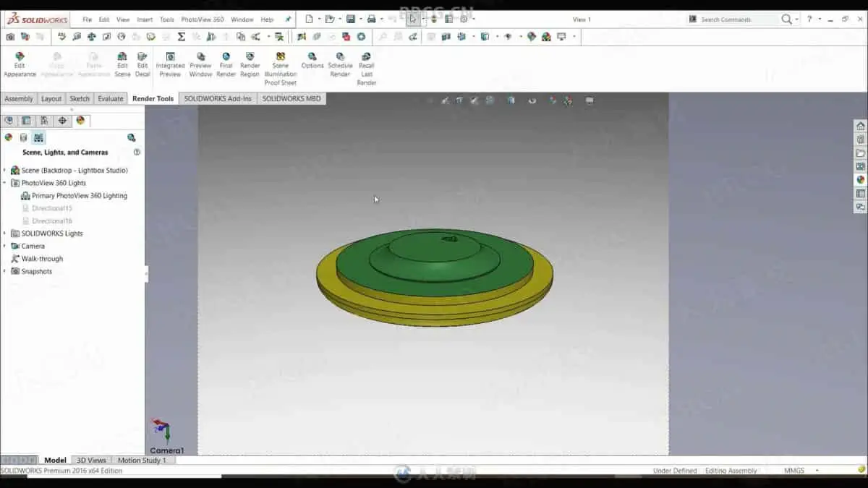
Task: Start the Integrated Preview
Action: click(170, 64)
